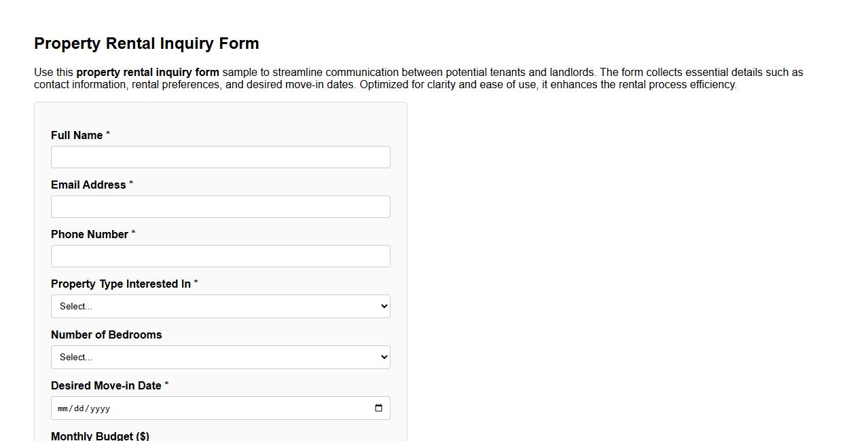Viewport: 868px width, 441px height.
Task: Click the Property Rental Inquiry Form heading
Action: pos(146,43)
